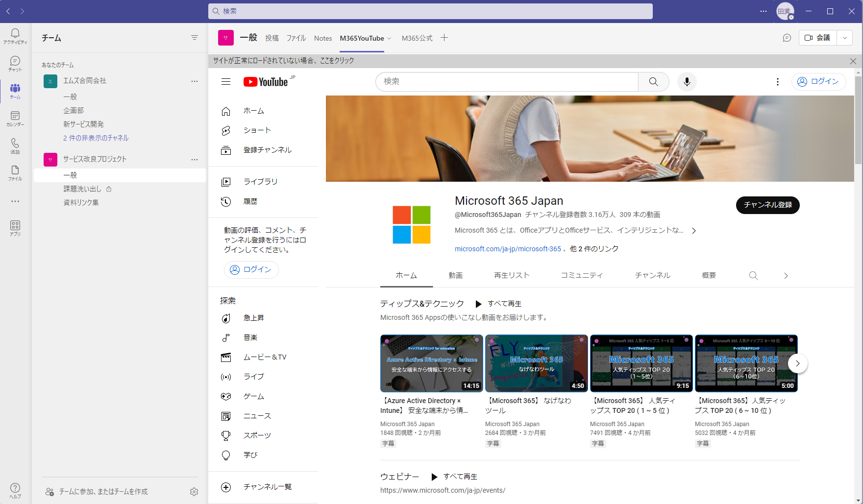
Task: Dismiss the site loading notice bar
Action: click(853, 61)
